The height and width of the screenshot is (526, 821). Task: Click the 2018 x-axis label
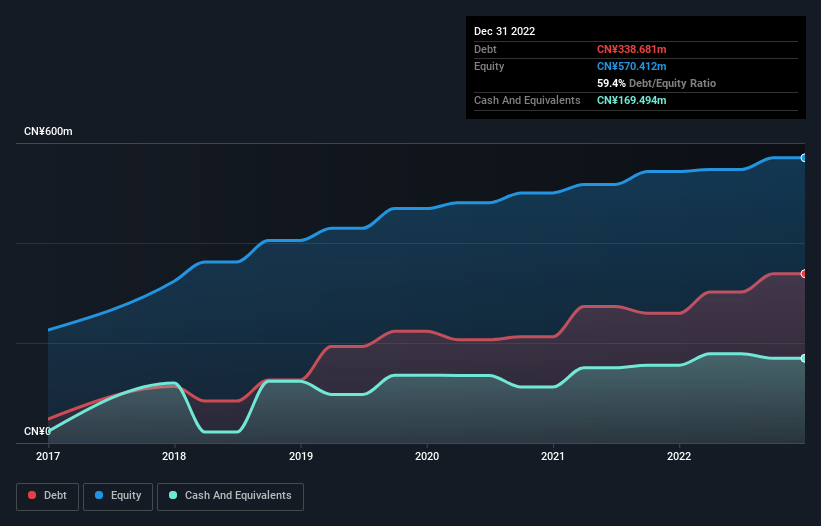click(x=174, y=456)
